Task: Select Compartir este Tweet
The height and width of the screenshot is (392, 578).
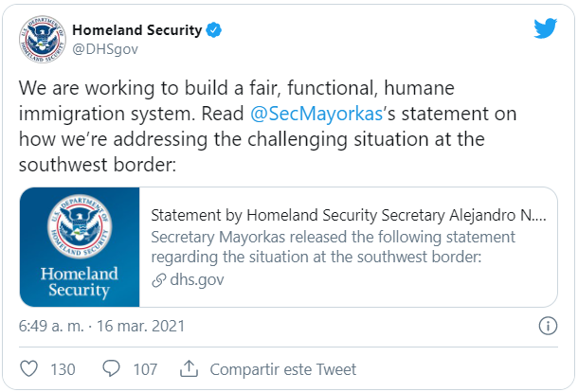Action: click(283, 369)
